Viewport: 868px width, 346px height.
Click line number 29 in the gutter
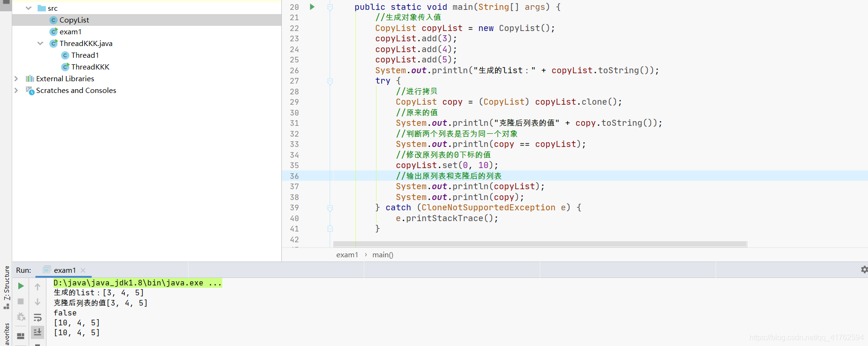294,102
